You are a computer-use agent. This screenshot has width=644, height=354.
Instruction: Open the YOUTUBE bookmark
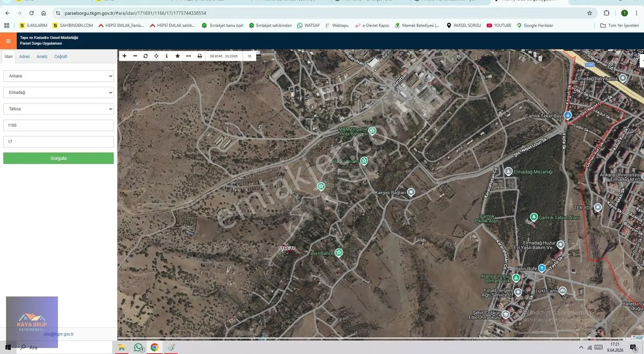click(499, 25)
